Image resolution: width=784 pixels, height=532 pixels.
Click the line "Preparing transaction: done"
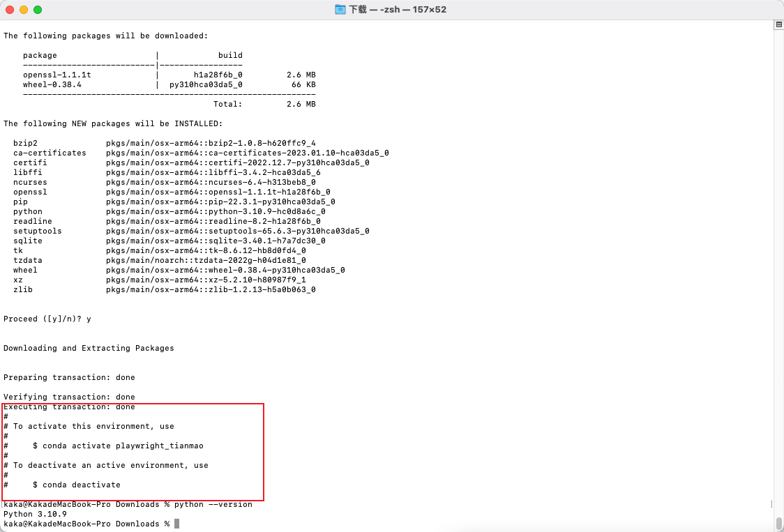pos(69,377)
